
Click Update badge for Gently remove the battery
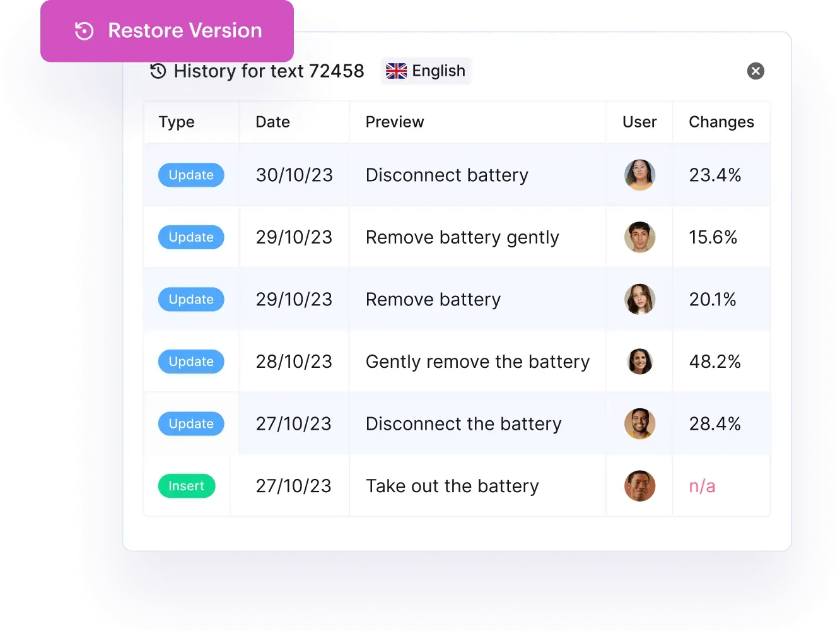click(191, 362)
